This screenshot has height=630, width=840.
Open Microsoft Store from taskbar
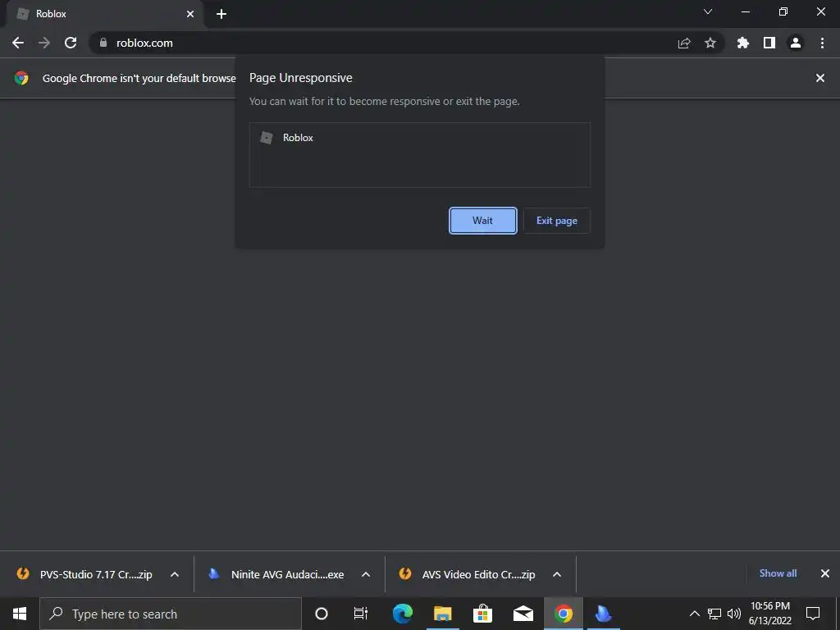click(482, 614)
